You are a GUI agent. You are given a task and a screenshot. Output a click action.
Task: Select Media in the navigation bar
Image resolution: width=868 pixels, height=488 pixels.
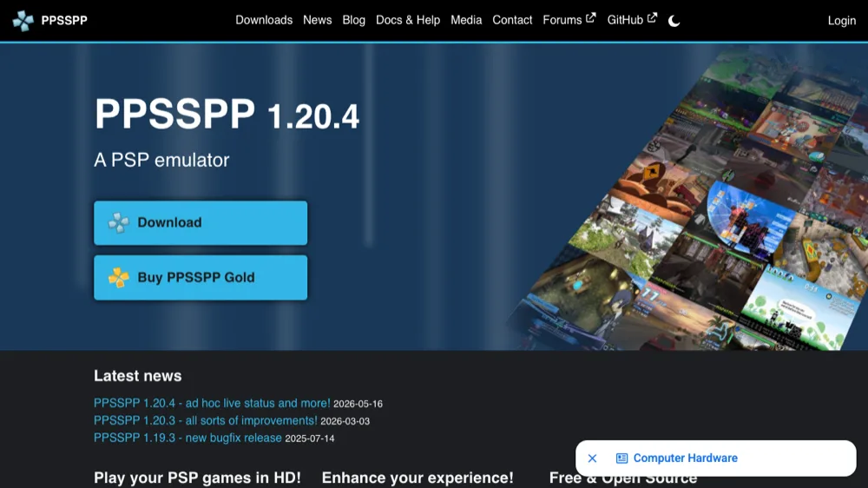point(466,20)
